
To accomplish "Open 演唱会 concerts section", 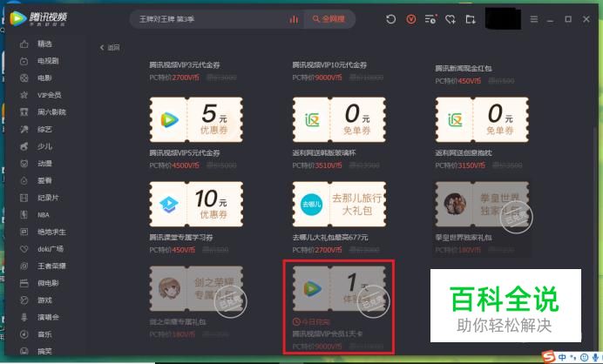I will tap(48, 317).
